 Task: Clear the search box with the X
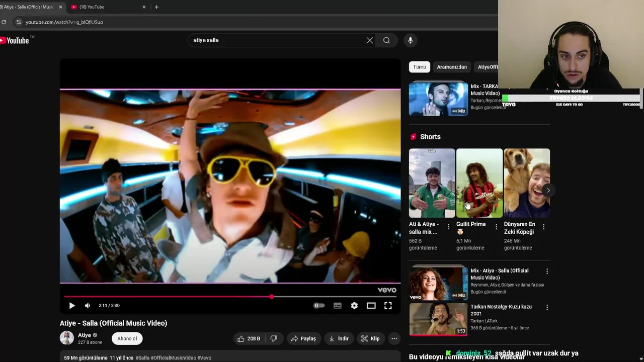click(370, 40)
